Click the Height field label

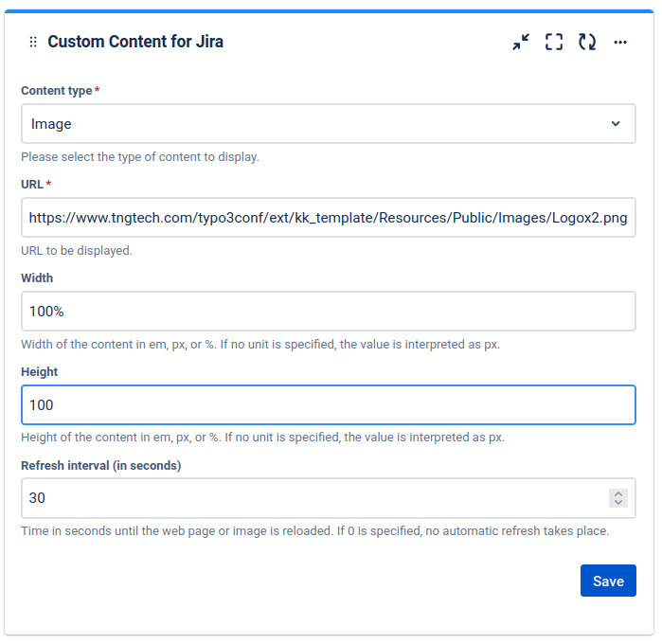[39, 372]
